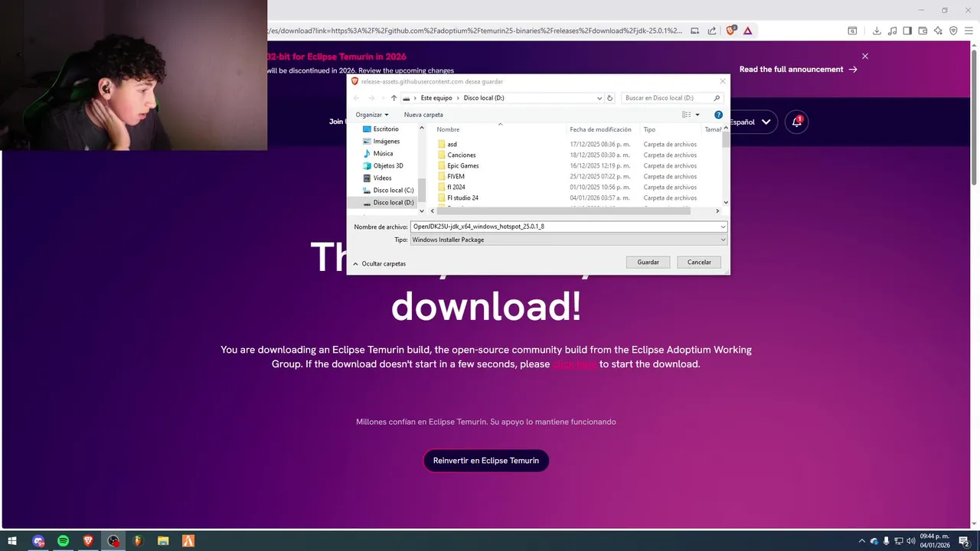Image resolution: width=980 pixels, height=551 pixels.
Task: Open FL Studio fruit icon on taskbar
Action: point(138,541)
